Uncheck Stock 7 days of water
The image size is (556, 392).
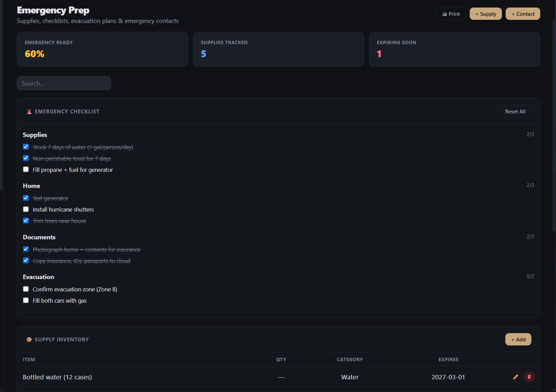click(26, 147)
